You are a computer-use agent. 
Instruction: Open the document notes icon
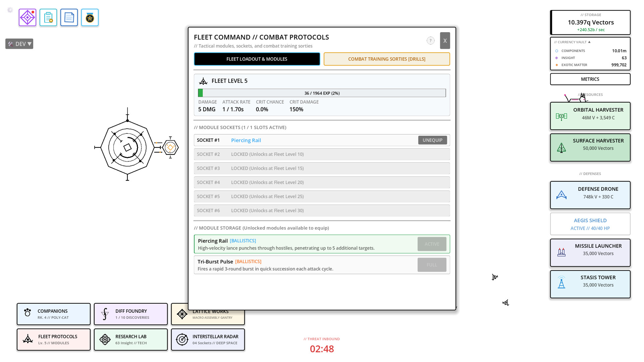(x=69, y=17)
